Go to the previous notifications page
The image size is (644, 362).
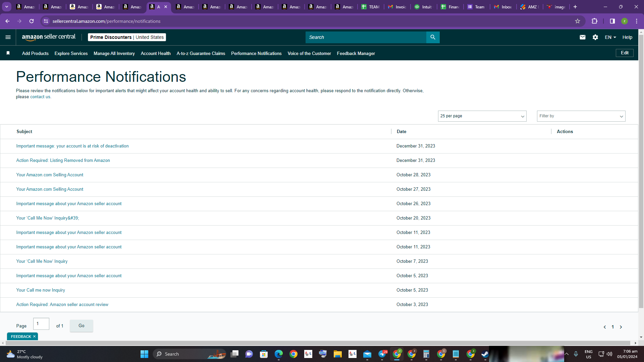click(605, 327)
